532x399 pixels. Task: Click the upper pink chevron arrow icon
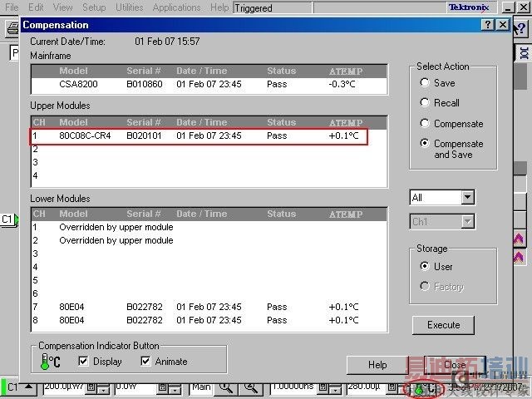click(x=519, y=239)
